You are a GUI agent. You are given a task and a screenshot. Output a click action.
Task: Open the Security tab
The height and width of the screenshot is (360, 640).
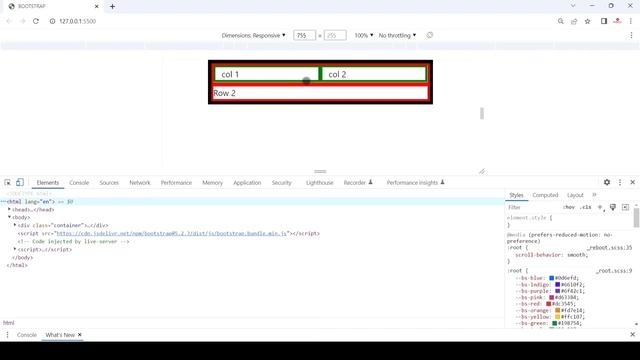[282, 182]
